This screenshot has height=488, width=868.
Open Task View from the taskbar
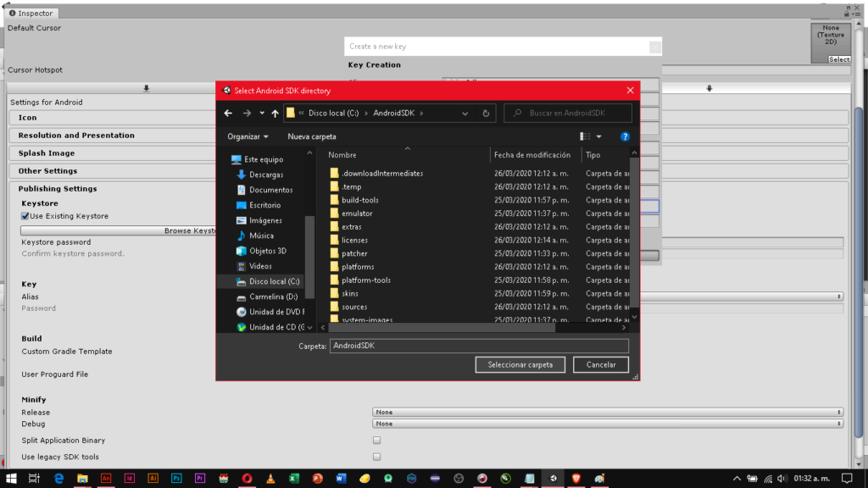34,479
